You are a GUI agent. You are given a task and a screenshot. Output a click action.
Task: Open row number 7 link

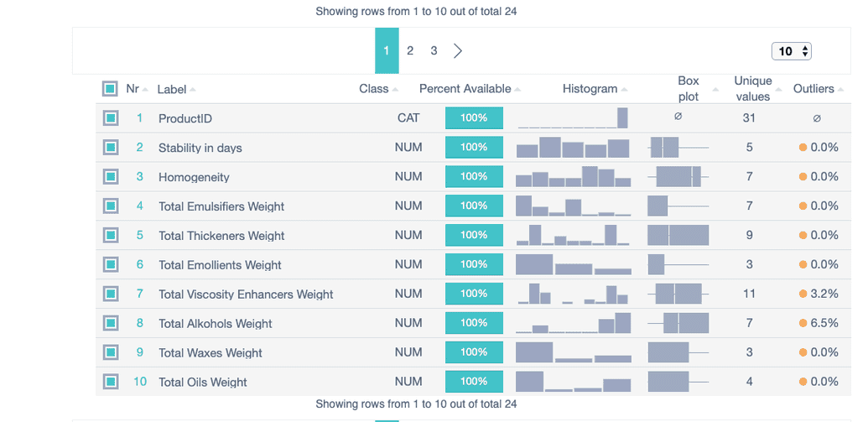pos(139,294)
